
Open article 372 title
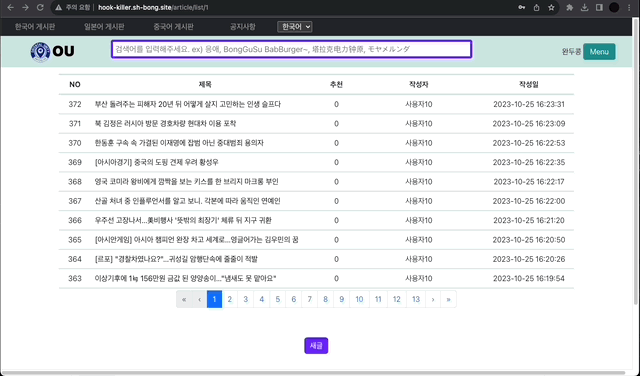(188, 104)
